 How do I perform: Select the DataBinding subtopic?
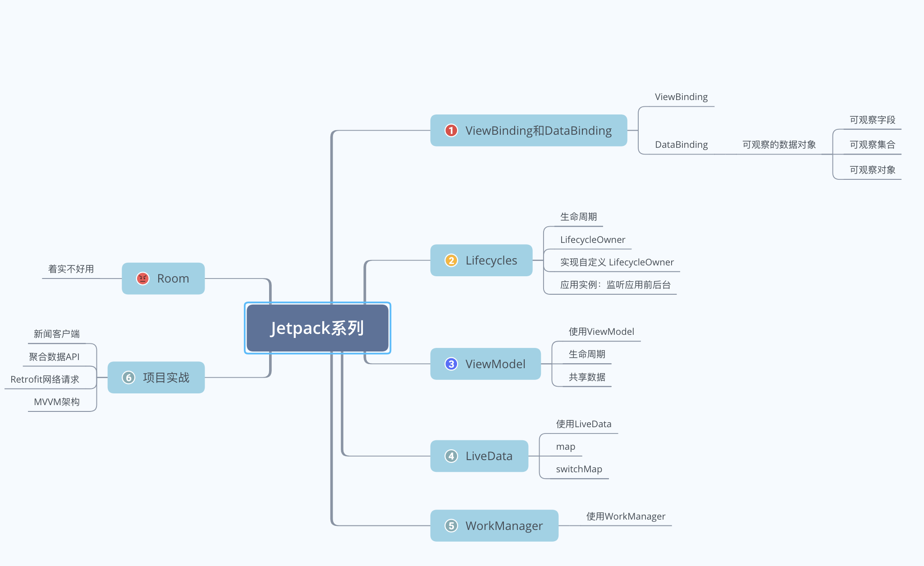(x=681, y=145)
